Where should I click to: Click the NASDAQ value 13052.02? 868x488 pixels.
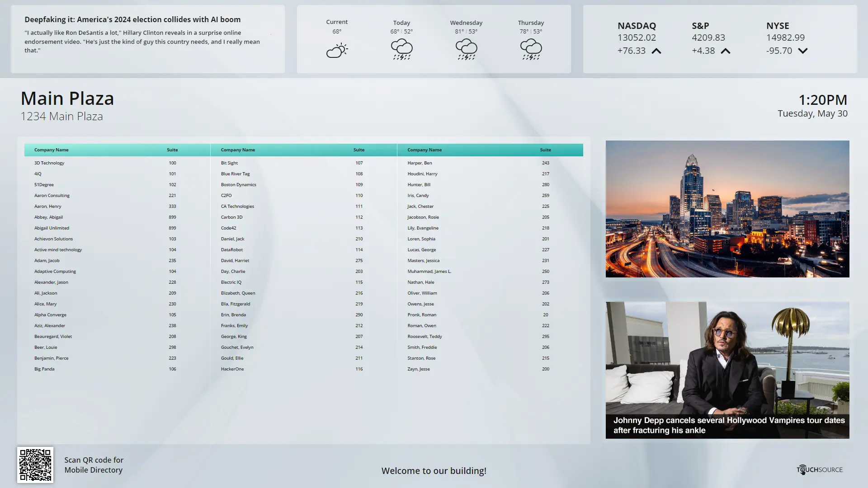tap(637, 38)
